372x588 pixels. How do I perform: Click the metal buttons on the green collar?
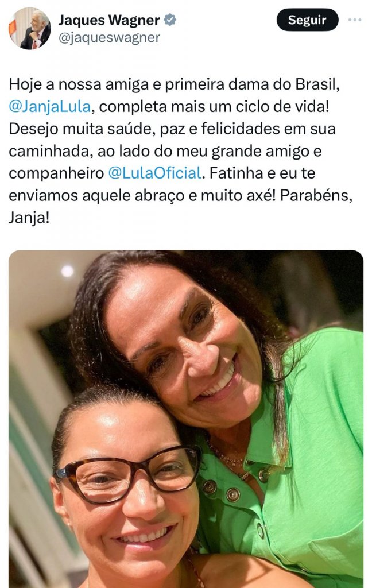(x=221, y=490)
